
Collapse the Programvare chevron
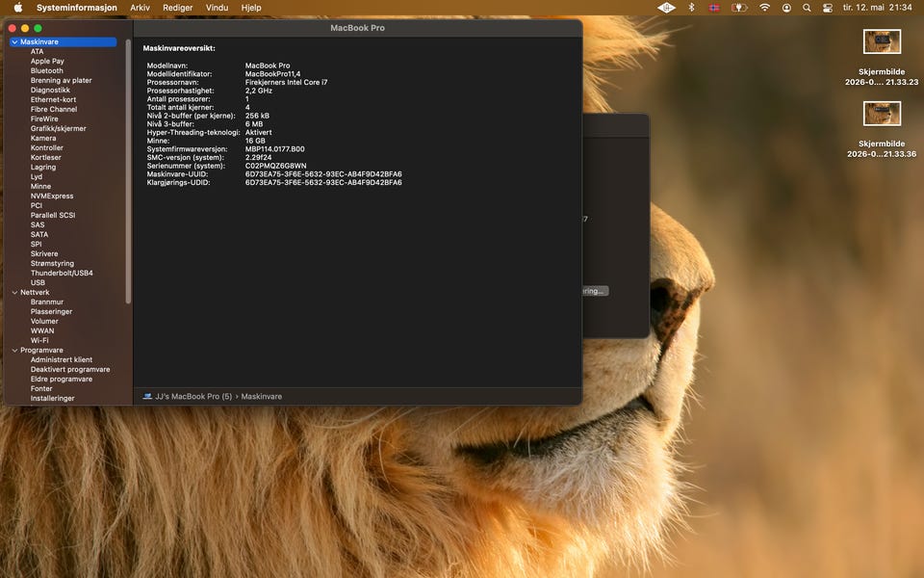(x=14, y=351)
